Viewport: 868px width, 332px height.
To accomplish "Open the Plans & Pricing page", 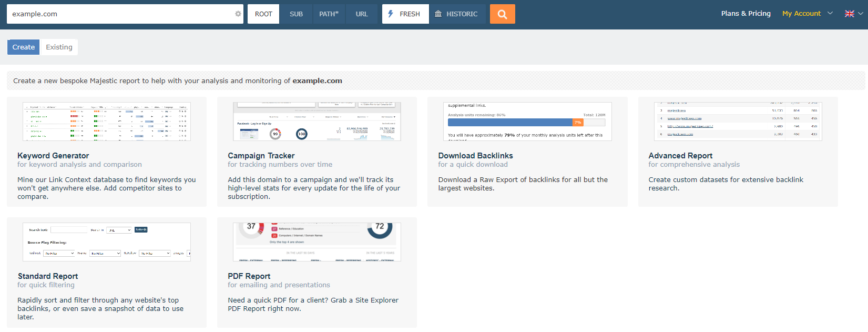I will [746, 14].
